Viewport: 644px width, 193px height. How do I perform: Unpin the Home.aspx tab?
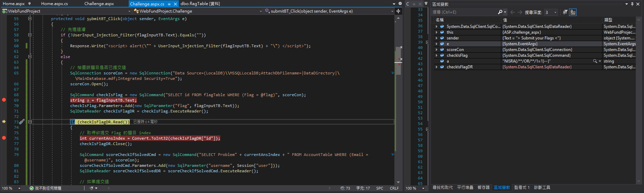pyautogui.click(x=30, y=4)
